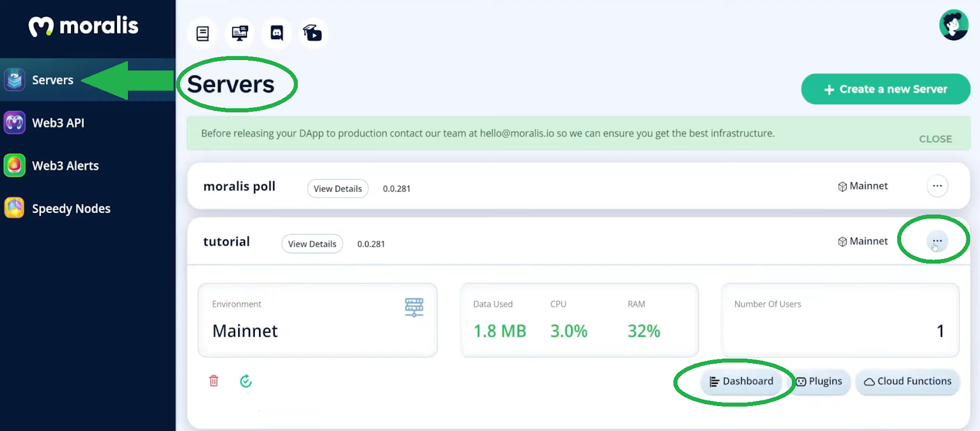This screenshot has width=980, height=431.
Task: Open the Discord chat icon
Action: [x=277, y=33]
